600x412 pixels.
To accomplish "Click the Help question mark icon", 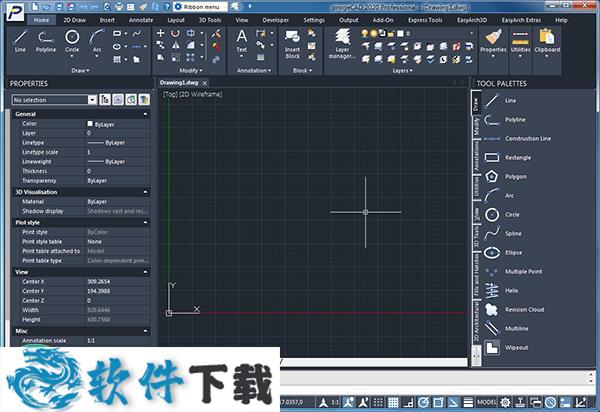I will (x=167, y=7).
